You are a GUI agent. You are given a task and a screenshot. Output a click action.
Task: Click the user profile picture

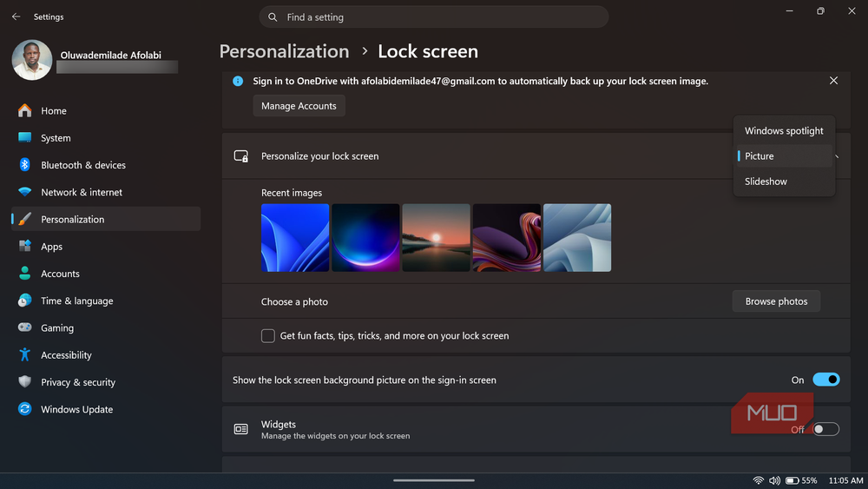point(32,60)
